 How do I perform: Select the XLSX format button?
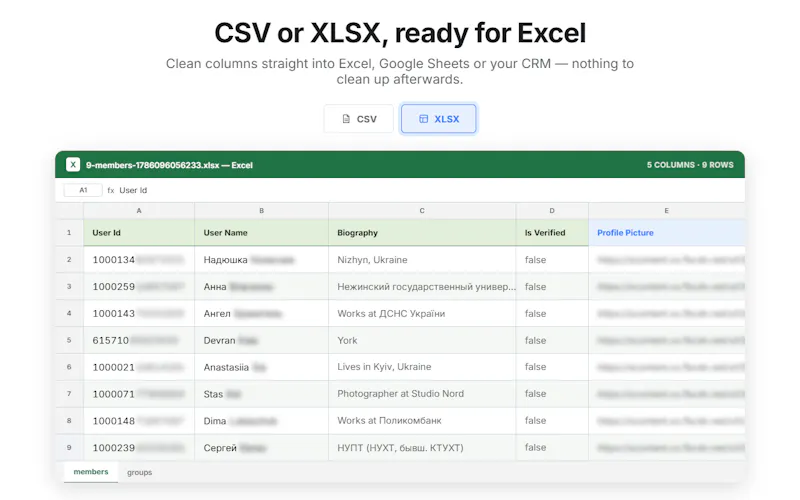(439, 119)
